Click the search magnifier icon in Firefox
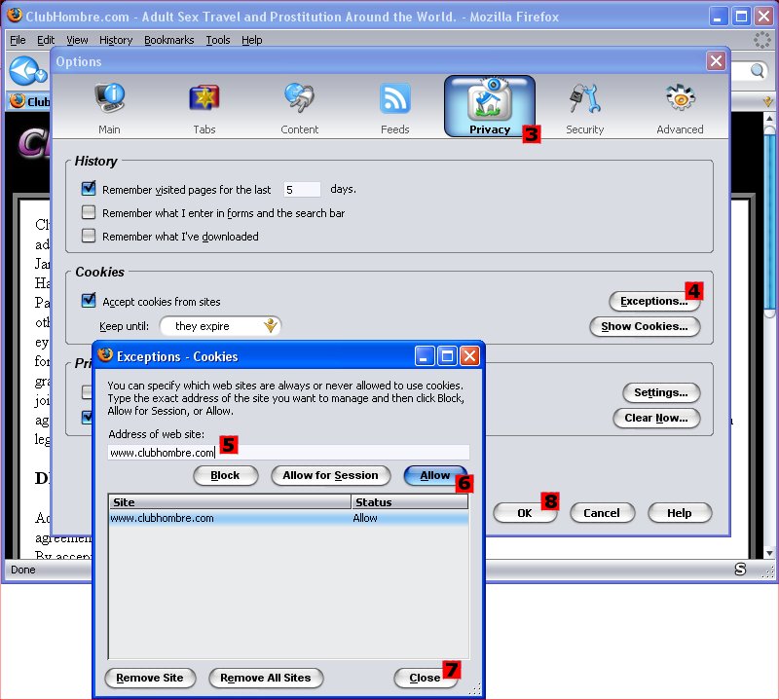Image resolution: width=779 pixels, height=700 pixels. click(x=758, y=70)
